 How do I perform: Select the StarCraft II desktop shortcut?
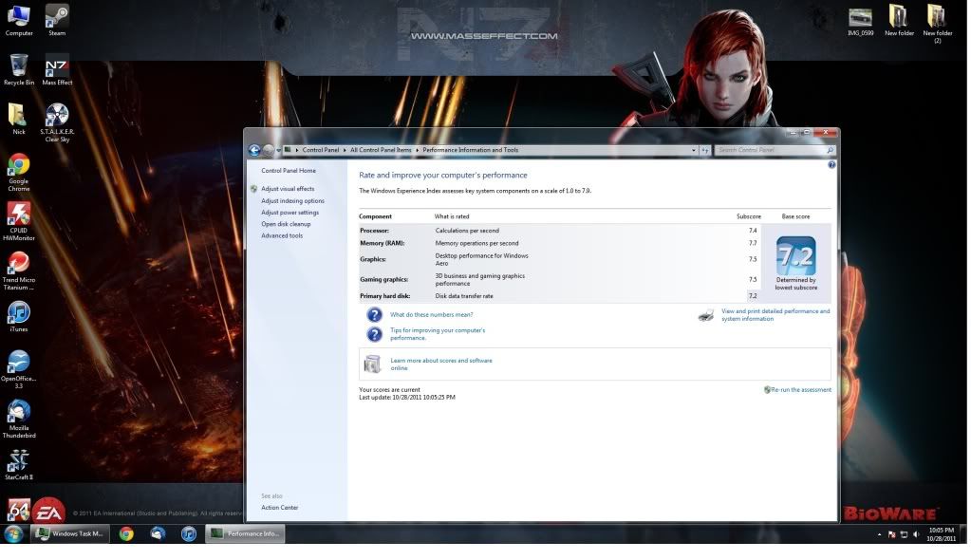pyautogui.click(x=19, y=464)
